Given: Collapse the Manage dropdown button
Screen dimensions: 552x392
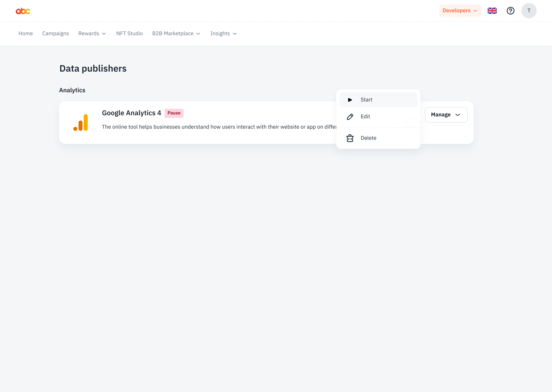Looking at the screenshot, I should [446, 115].
